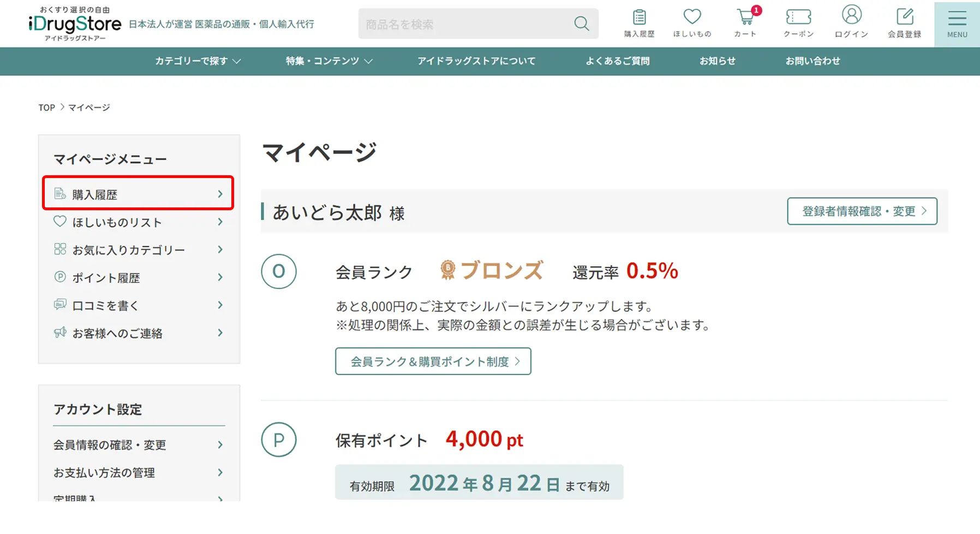Click chevron on the 口コミを書く row
The width and height of the screenshot is (980, 534).
(x=220, y=305)
